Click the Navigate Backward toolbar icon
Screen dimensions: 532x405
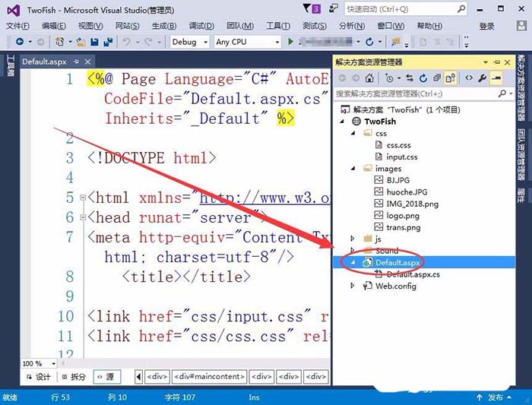[x=20, y=42]
